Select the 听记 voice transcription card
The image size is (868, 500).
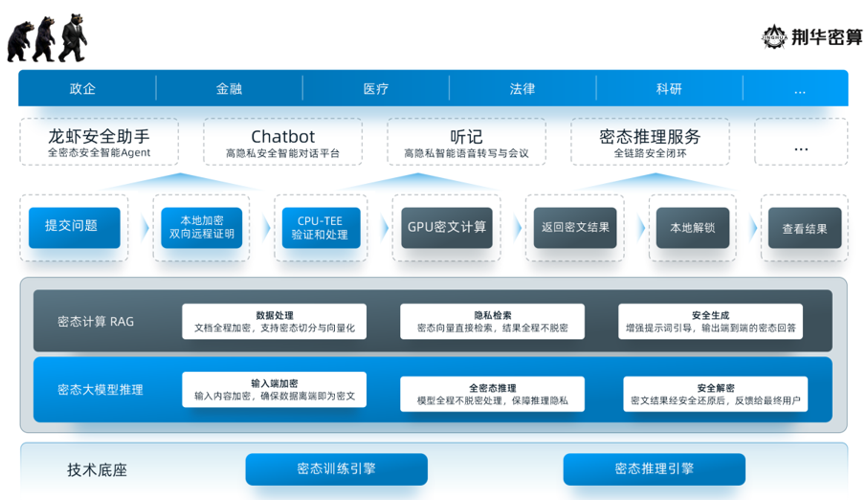pos(466,143)
